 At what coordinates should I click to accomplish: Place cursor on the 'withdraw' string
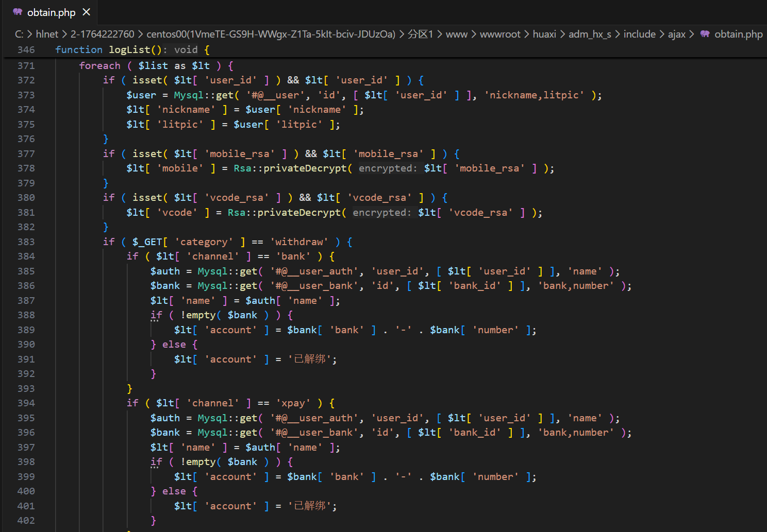(x=299, y=242)
